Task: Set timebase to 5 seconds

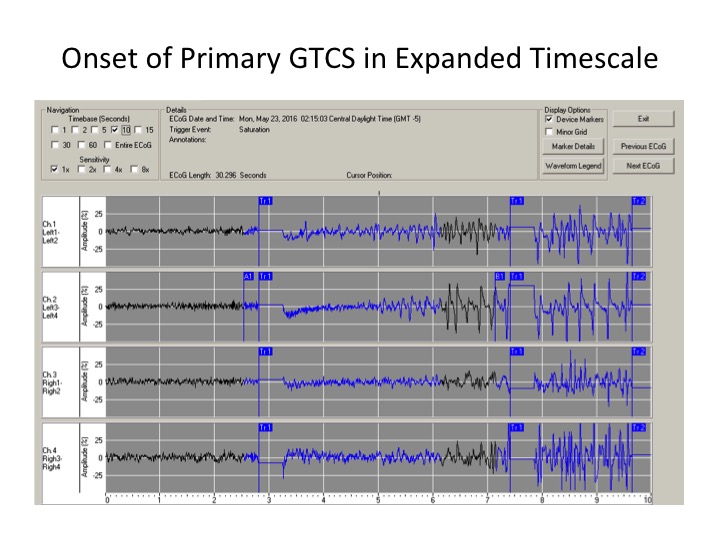Action: 97,130
